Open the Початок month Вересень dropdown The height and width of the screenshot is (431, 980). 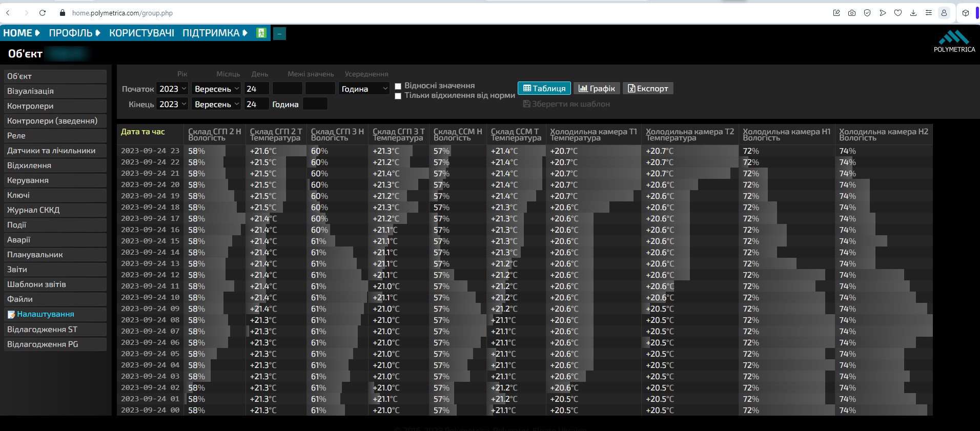tap(217, 89)
